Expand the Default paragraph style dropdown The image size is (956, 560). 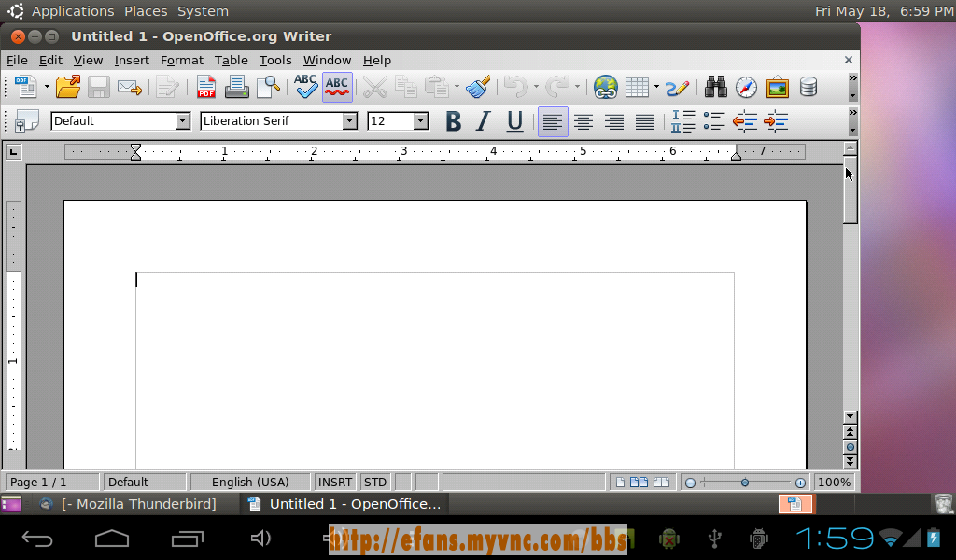click(x=182, y=121)
